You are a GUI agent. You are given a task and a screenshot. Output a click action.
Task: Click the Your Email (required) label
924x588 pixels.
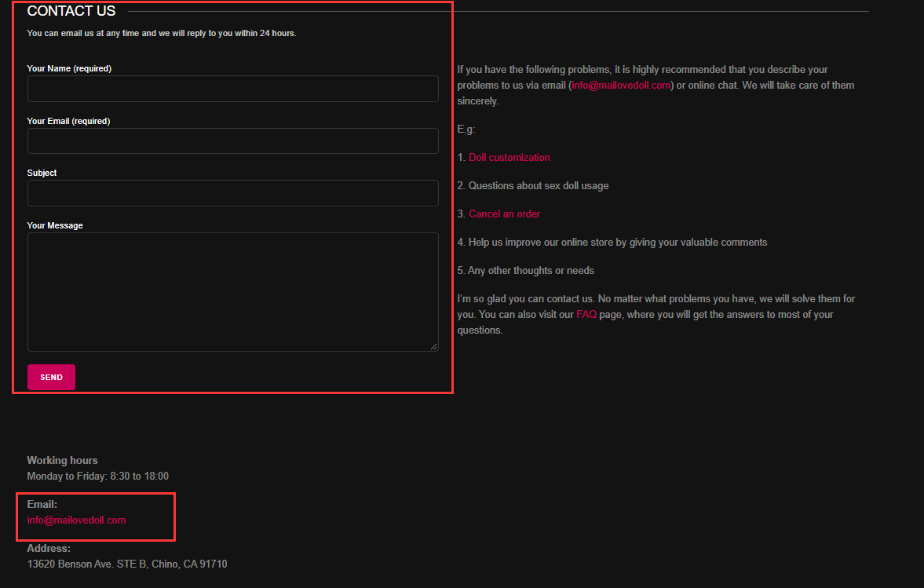tap(68, 121)
